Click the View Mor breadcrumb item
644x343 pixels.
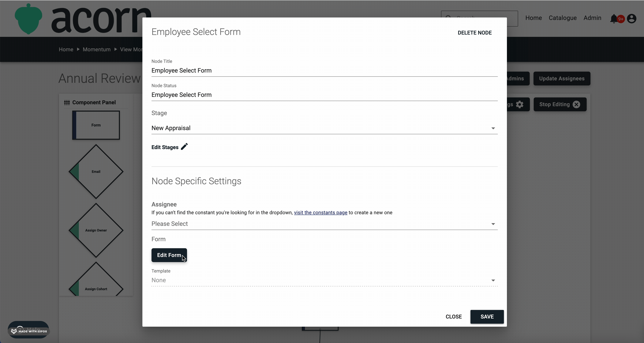click(131, 50)
